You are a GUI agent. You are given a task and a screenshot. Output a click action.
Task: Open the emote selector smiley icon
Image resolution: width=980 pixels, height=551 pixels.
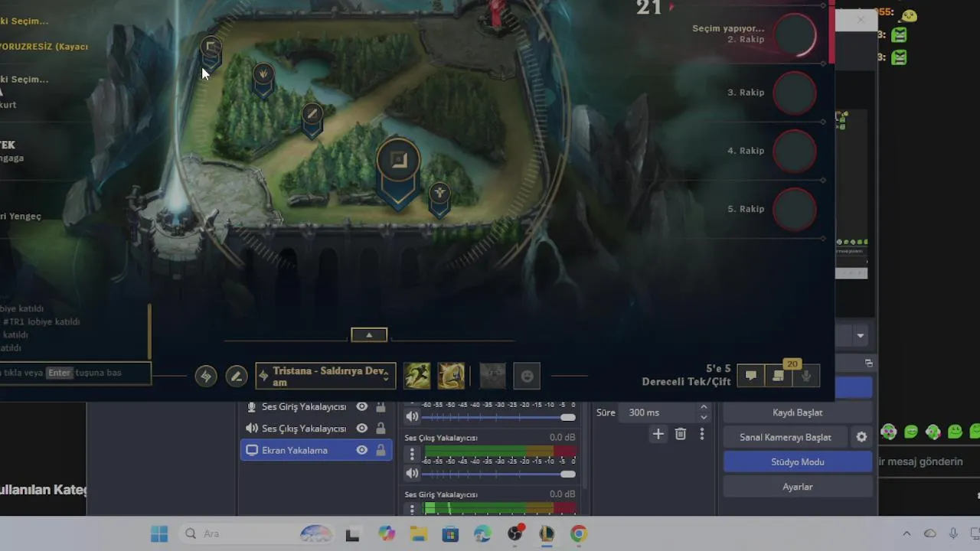coord(527,376)
